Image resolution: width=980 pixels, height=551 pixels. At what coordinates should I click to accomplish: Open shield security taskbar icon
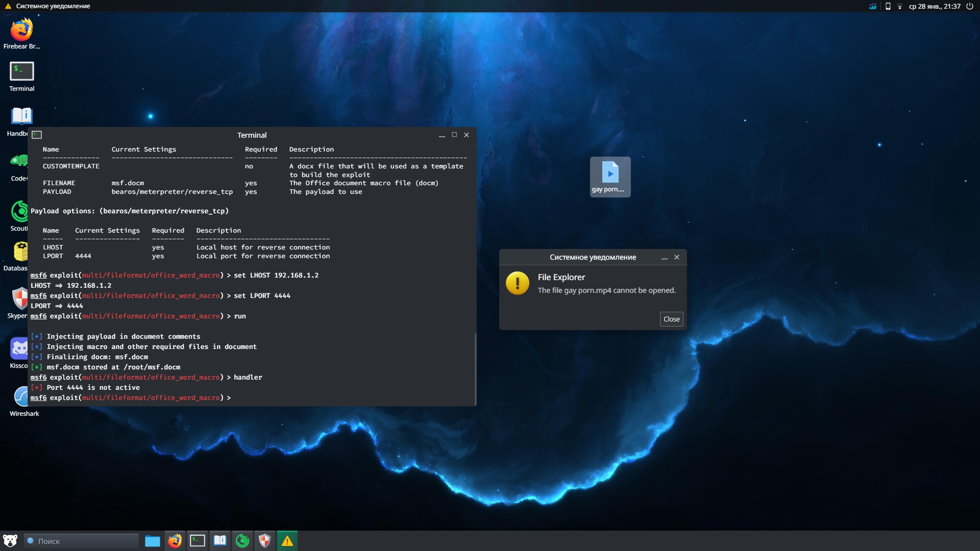264,541
